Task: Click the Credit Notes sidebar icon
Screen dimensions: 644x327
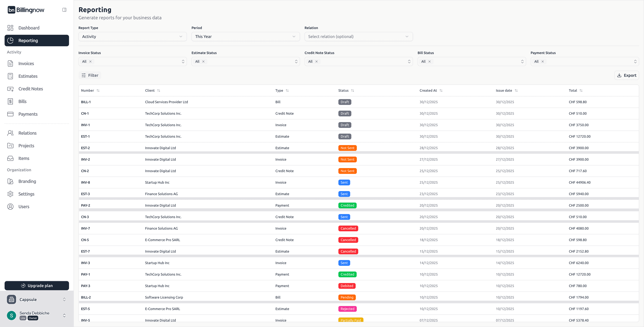Action: [x=10, y=89]
